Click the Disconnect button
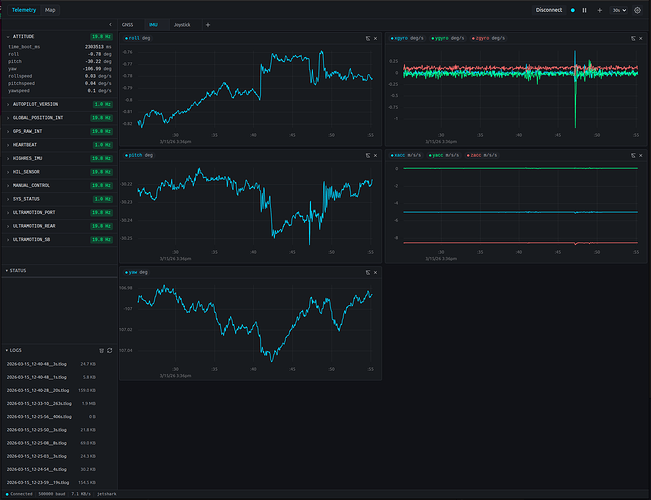651x500 pixels. coord(549,10)
